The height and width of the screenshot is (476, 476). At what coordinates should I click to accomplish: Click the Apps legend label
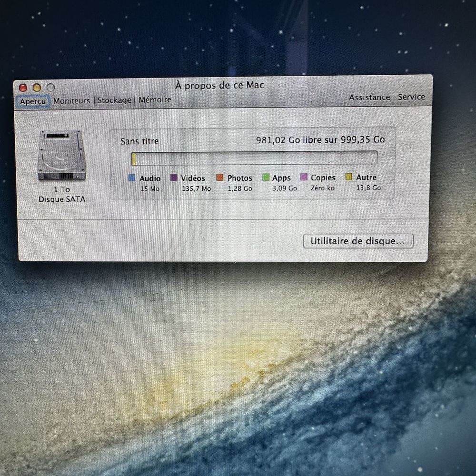(281, 178)
